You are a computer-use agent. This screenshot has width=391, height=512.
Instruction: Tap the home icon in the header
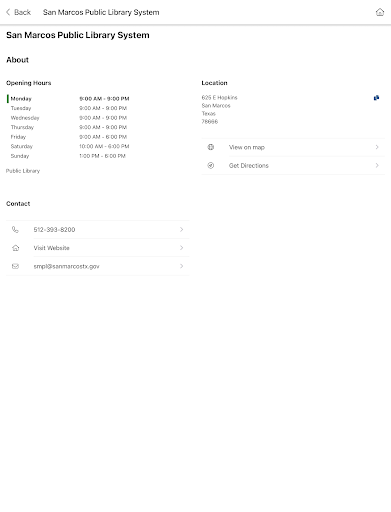380,12
